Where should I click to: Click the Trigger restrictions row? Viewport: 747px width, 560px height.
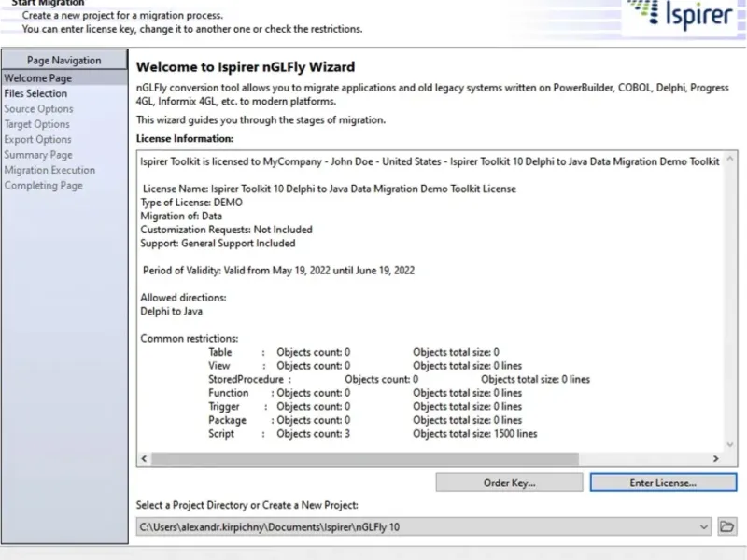point(365,407)
